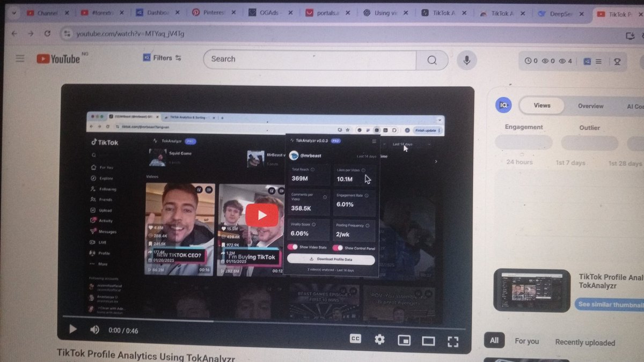
Task: Reload the page with the refresh icon
Action: point(47,33)
